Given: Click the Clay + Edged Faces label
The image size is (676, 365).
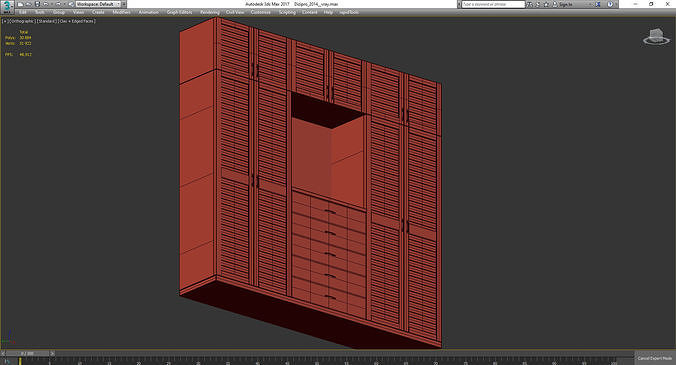Looking at the screenshot, I should [x=77, y=21].
